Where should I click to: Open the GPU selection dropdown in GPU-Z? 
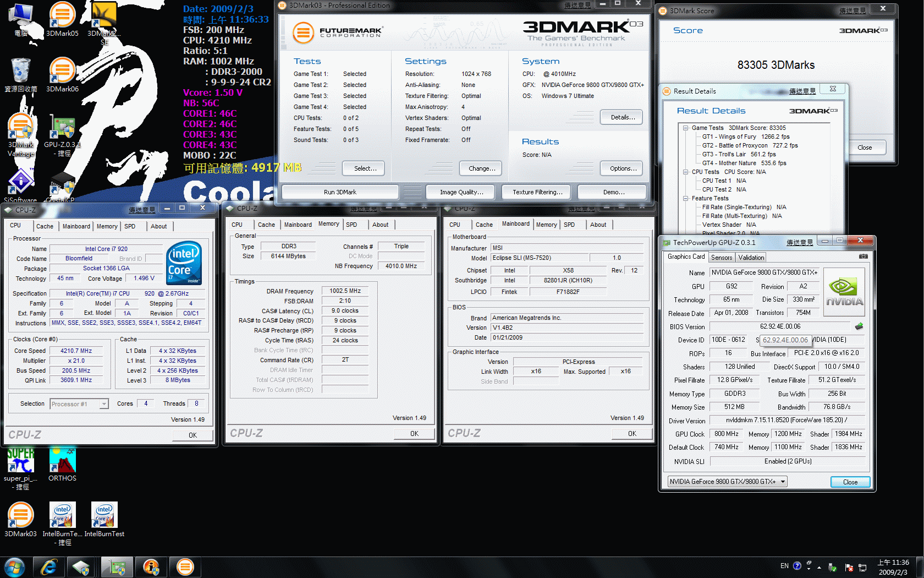coord(727,482)
